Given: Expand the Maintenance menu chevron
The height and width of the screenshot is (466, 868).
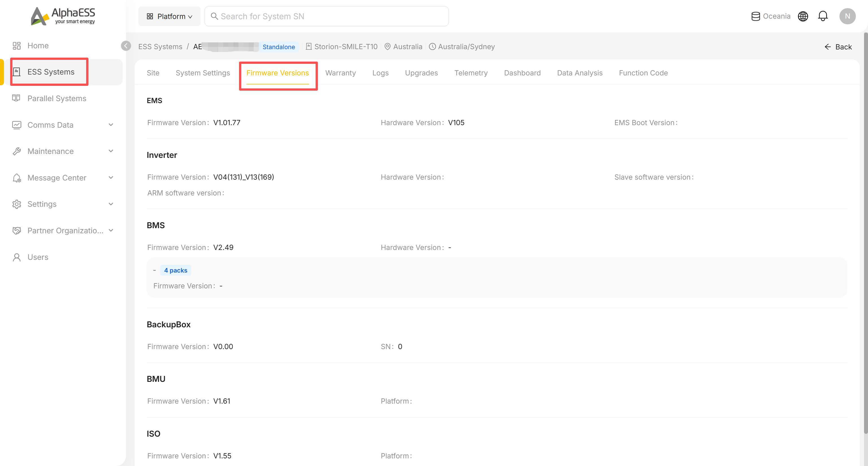Looking at the screenshot, I should (x=111, y=151).
